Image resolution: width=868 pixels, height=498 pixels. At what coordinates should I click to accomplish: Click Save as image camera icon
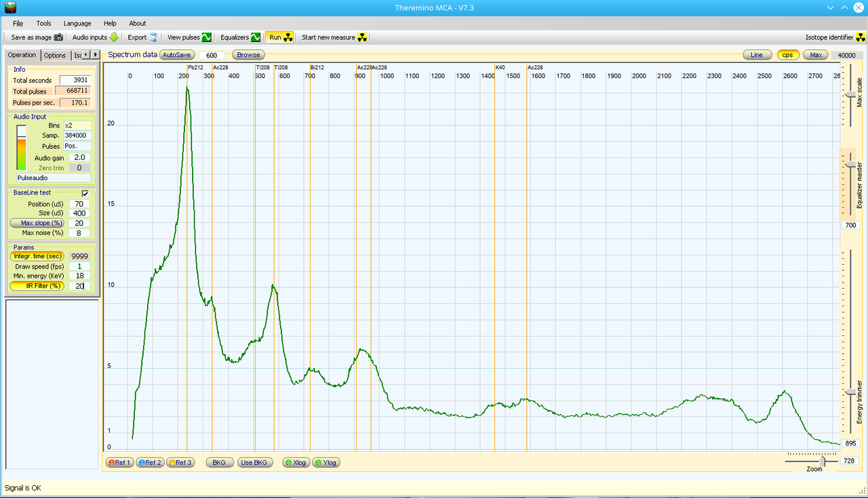[x=59, y=37]
